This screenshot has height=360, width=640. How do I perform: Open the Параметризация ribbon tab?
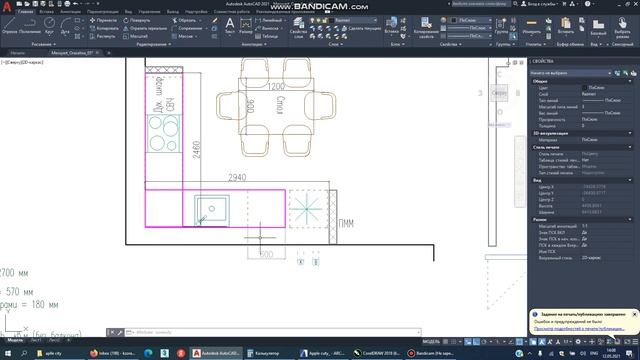coord(103,12)
